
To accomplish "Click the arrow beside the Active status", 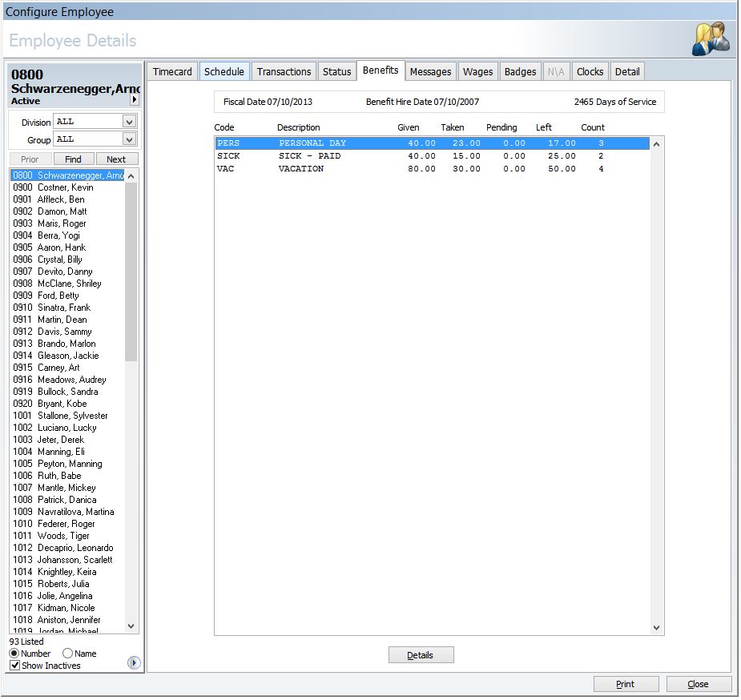I will point(134,100).
